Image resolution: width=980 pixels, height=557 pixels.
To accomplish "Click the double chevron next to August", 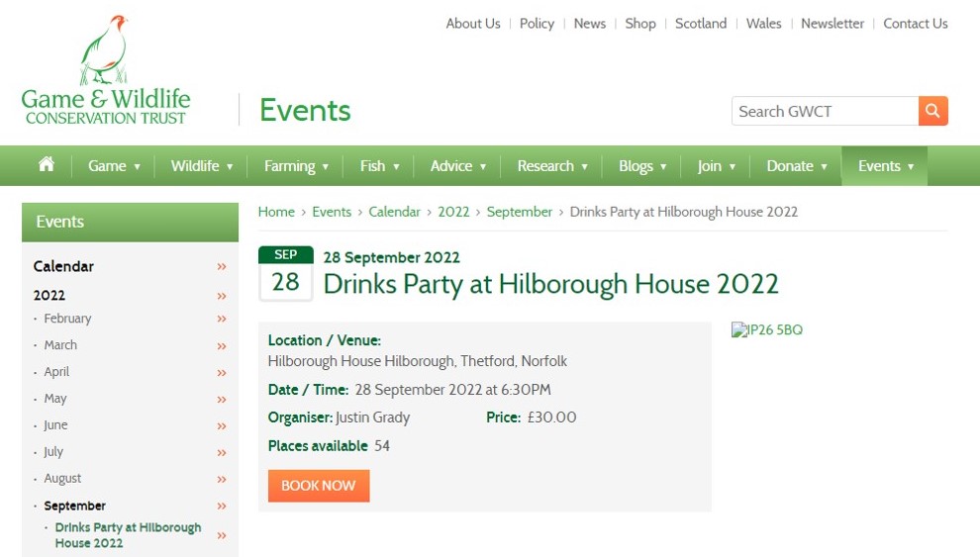I will coord(222,480).
